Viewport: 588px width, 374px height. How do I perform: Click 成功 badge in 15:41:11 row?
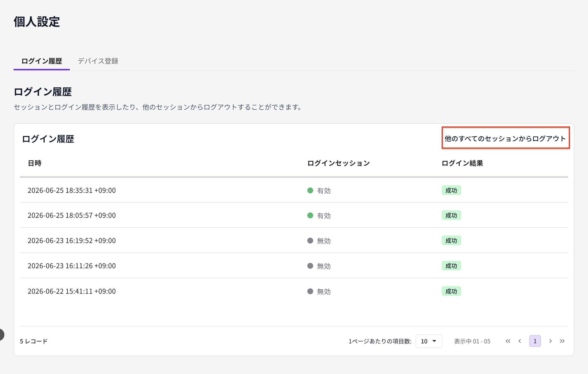(x=451, y=291)
